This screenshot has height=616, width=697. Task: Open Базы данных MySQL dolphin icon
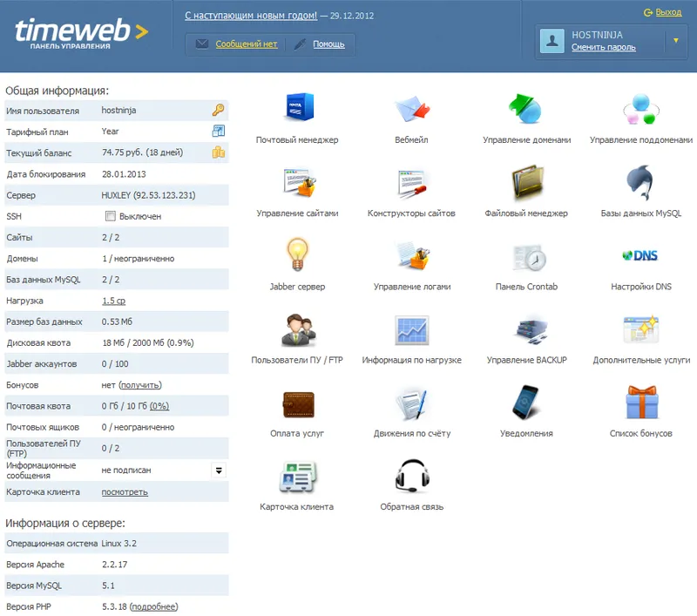pos(640,182)
